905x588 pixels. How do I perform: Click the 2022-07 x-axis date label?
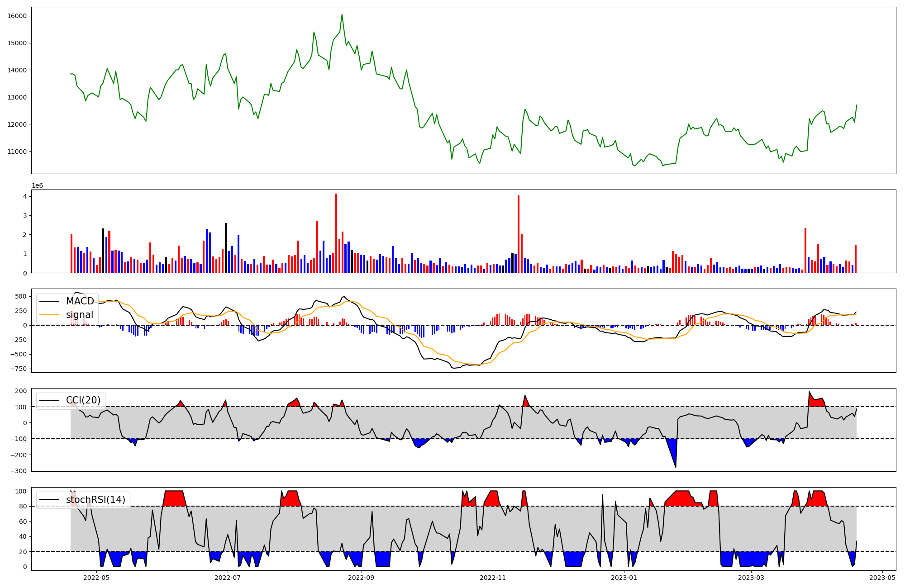click(x=227, y=578)
